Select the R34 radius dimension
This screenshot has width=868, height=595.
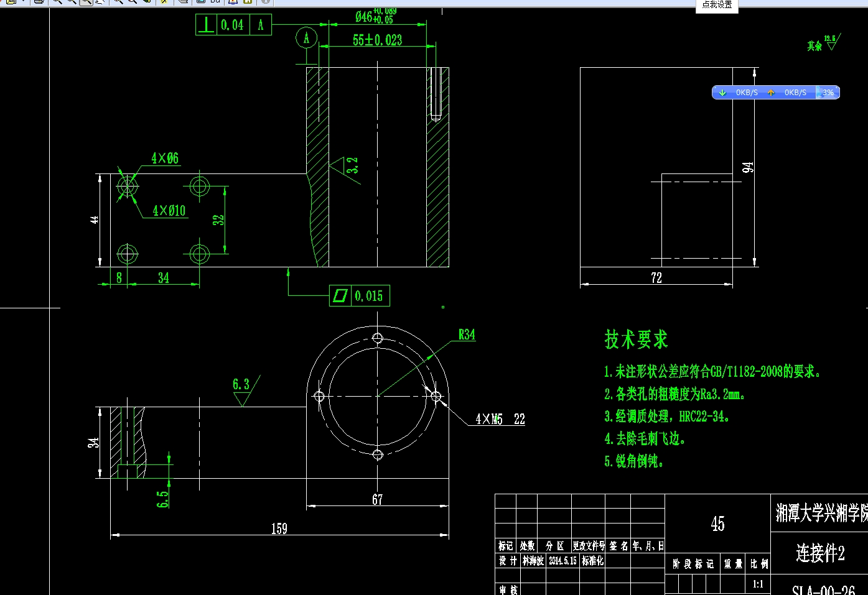(467, 335)
